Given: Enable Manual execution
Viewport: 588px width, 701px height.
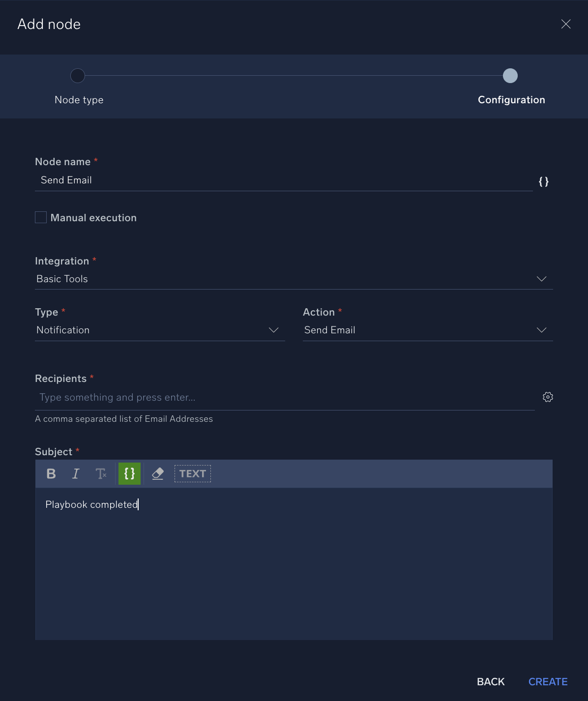Looking at the screenshot, I should [41, 217].
